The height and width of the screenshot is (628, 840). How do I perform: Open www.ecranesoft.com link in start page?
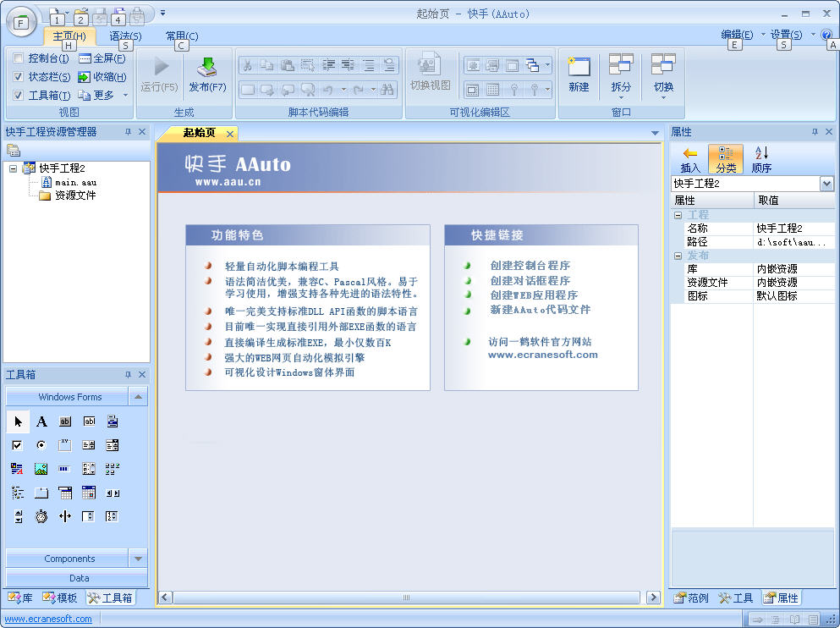click(x=543, y=354)
